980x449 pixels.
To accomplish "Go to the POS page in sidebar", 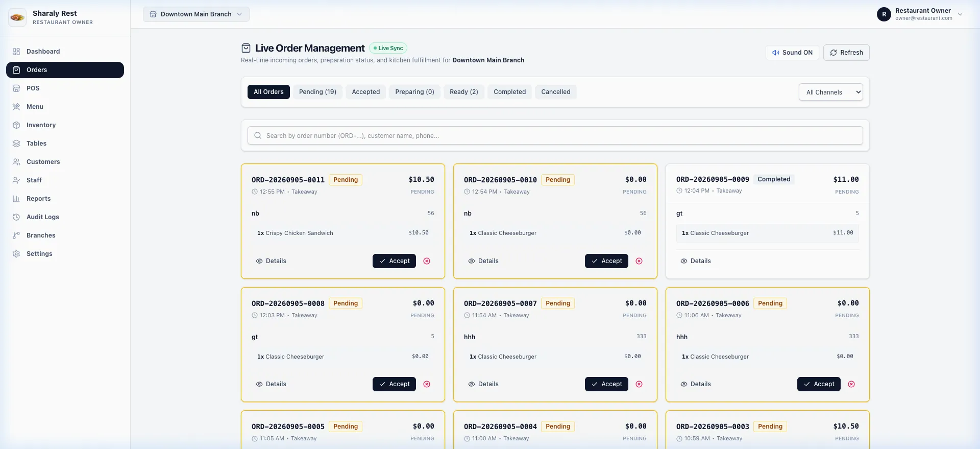I will pyautogui.click(x=65, y=88).
